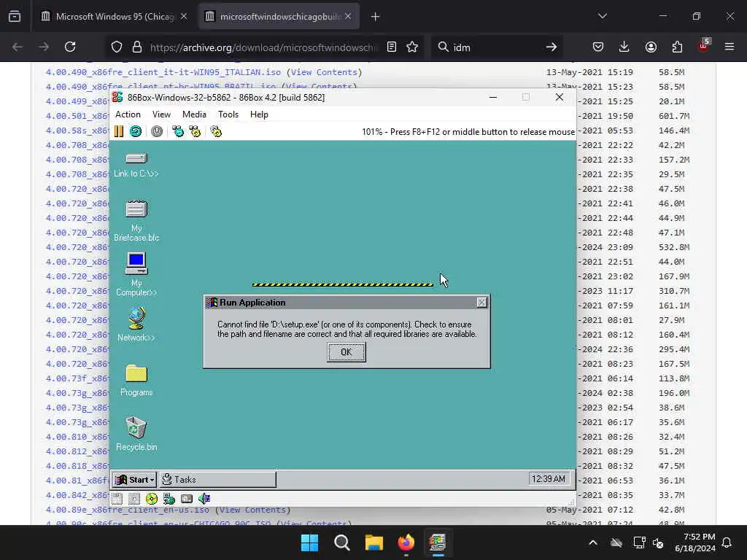Open Firefox View pinned icon
747x560 pixels.
[x=15, y=16]
